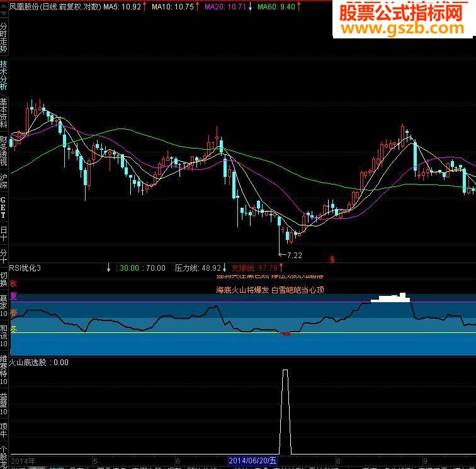Open the 沪深 sidebar tab

tap(3, 181)
